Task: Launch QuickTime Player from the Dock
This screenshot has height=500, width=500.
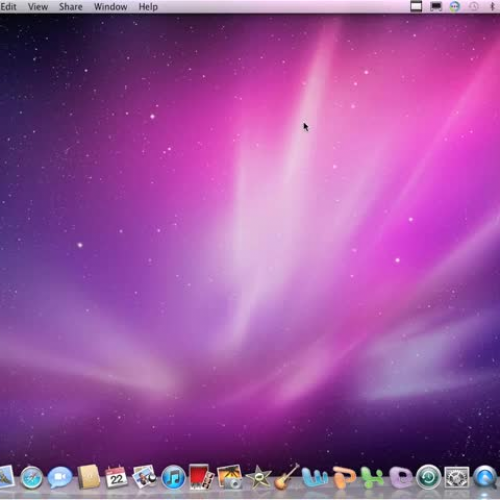Action: [x=485, y=478]
